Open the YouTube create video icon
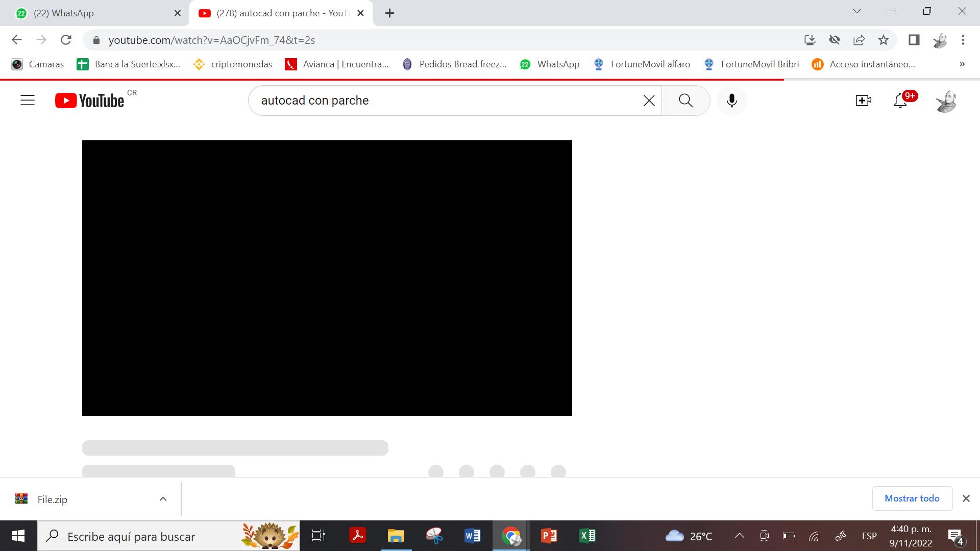 [x=863, y=101]
